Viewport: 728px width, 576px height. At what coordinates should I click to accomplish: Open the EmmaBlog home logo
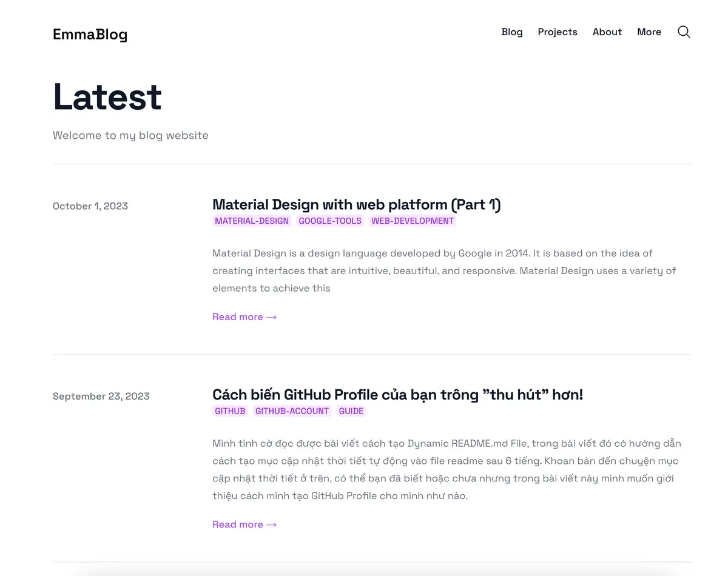[90, 34]
